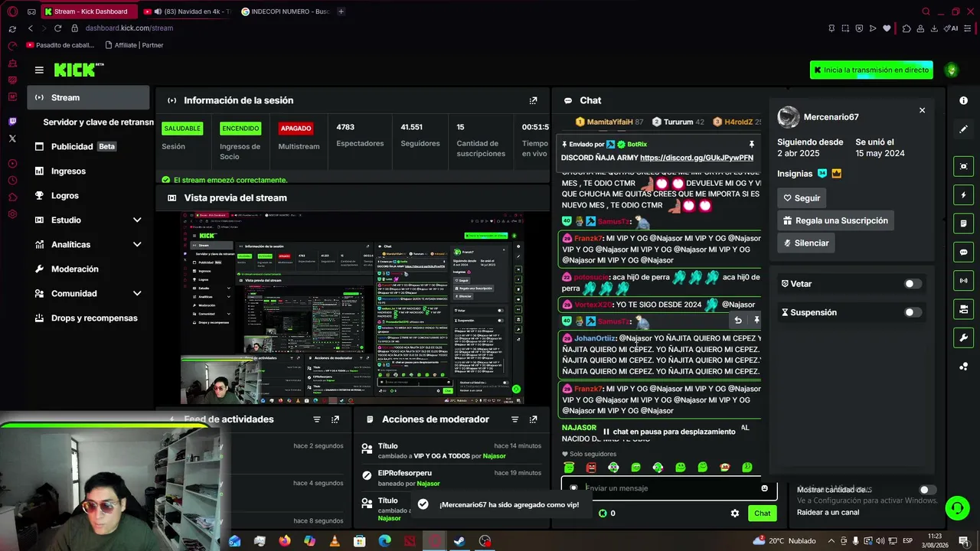Viewport: 980px width, 551px height.
Task: Click Inicia la transmisión en directo button
Action: point(871,70)
